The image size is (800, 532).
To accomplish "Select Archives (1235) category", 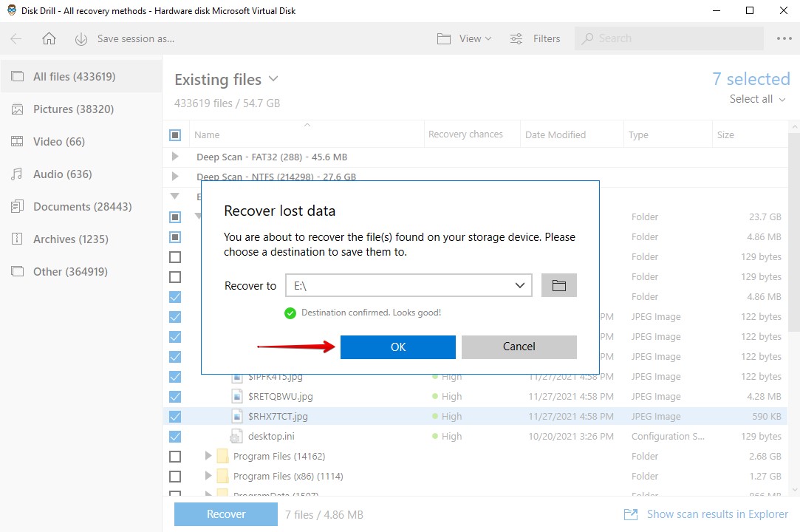I will (x=81, y=239).
